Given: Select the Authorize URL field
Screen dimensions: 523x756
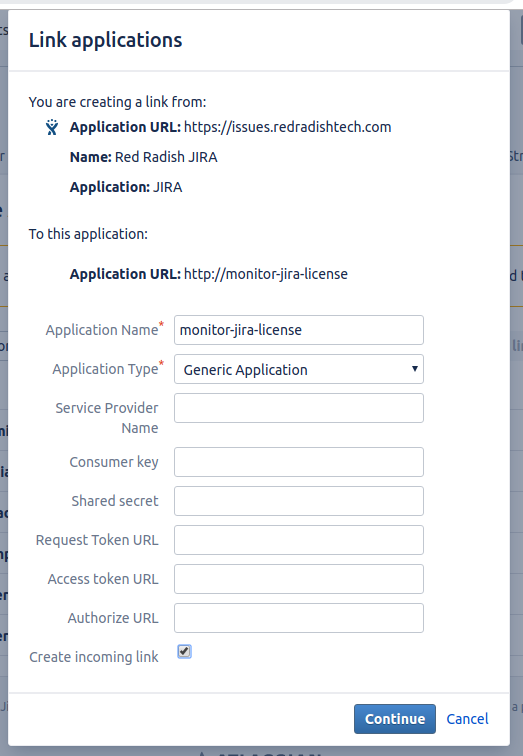Looking at the screenshot, I should tap(299, 618).
